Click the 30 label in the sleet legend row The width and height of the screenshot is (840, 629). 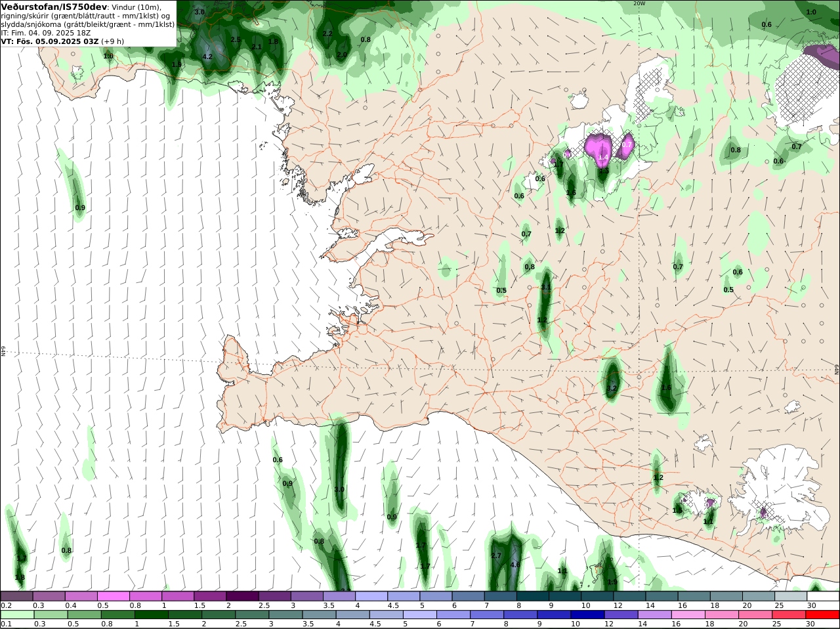812,605
